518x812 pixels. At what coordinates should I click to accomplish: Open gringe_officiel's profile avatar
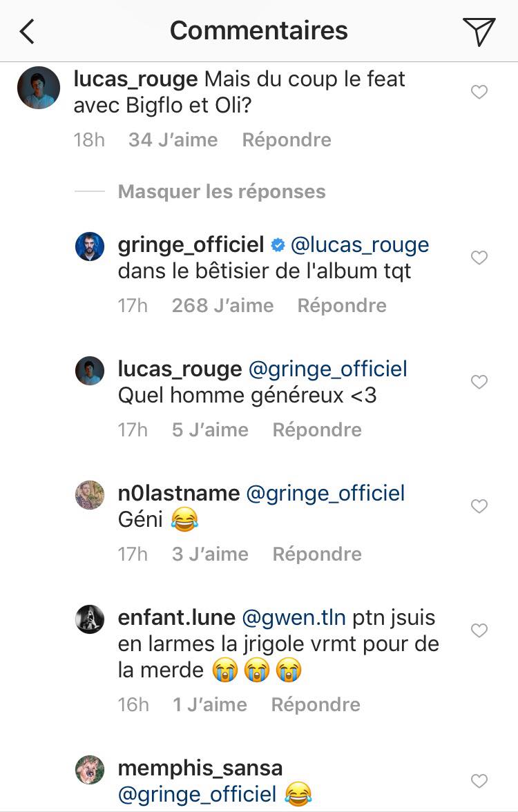click(90, 246)
